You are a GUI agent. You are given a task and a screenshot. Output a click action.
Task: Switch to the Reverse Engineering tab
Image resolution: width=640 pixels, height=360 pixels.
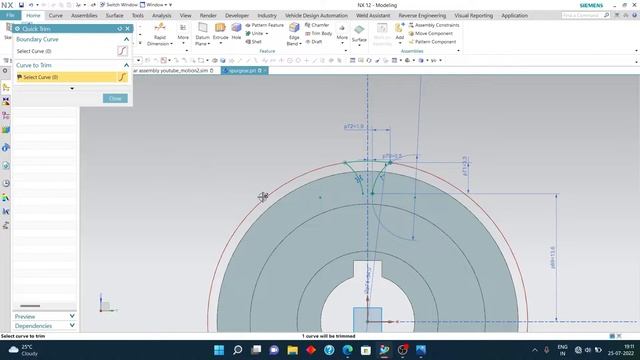click(x=422, y=16)
